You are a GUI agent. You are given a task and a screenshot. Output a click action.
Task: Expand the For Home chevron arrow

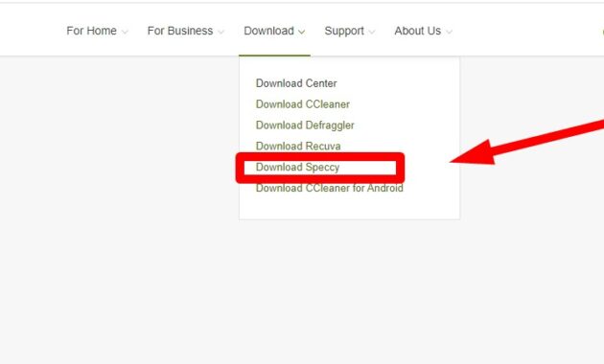pyautogui.click(x=125, y=32)
